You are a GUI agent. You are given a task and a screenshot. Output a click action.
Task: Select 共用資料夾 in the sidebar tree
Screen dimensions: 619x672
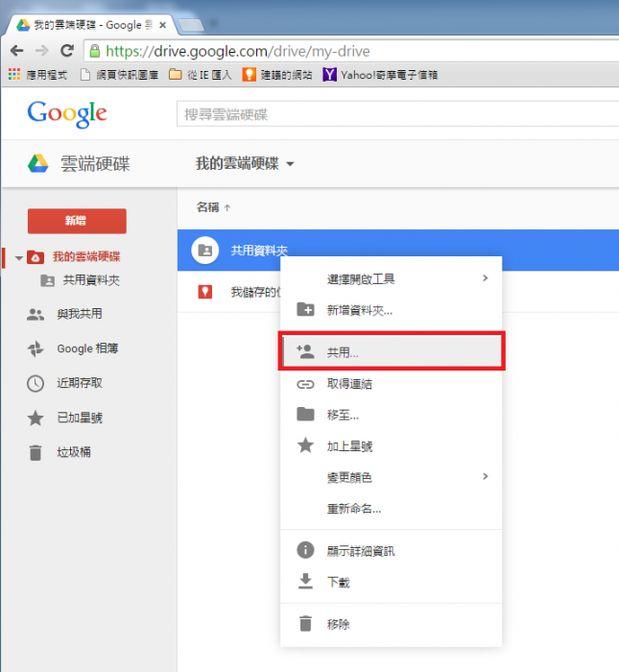(90, 280)
